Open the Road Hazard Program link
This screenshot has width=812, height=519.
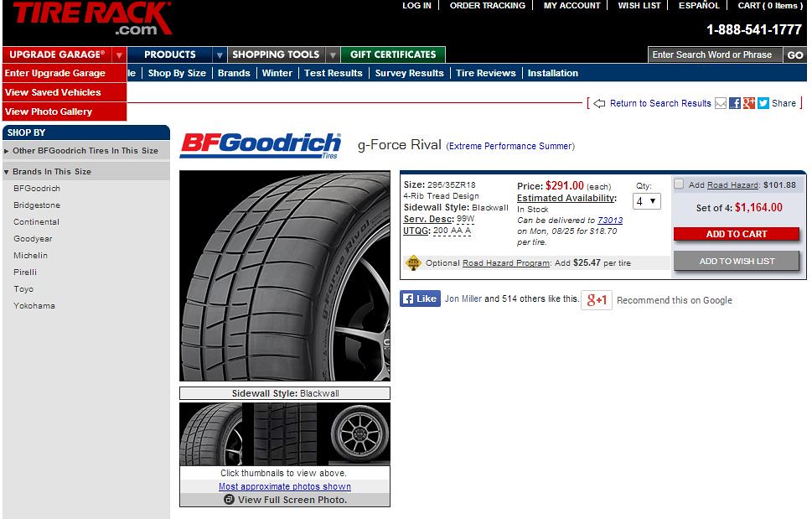coord(506,262)
